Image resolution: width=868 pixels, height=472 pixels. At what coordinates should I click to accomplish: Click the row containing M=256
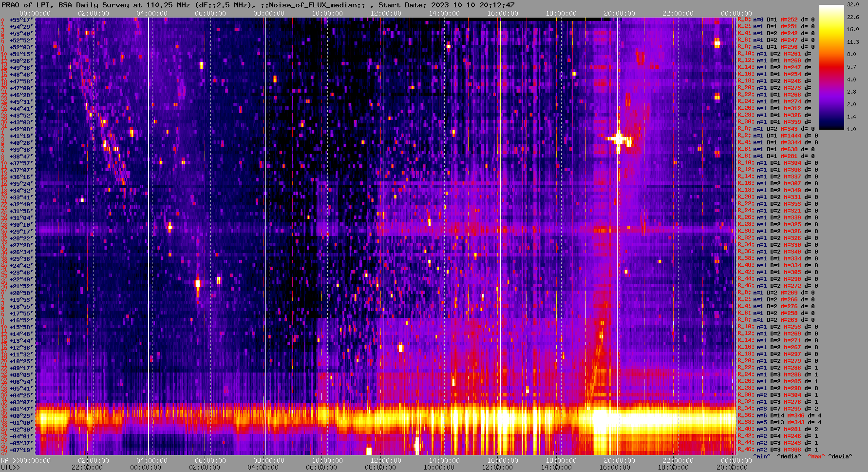pos(776,47)
